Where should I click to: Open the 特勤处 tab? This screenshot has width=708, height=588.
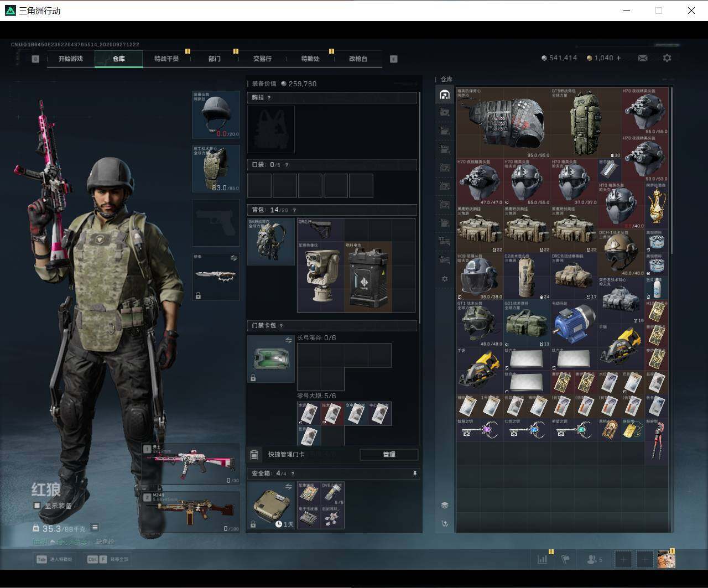click(310, 59)
